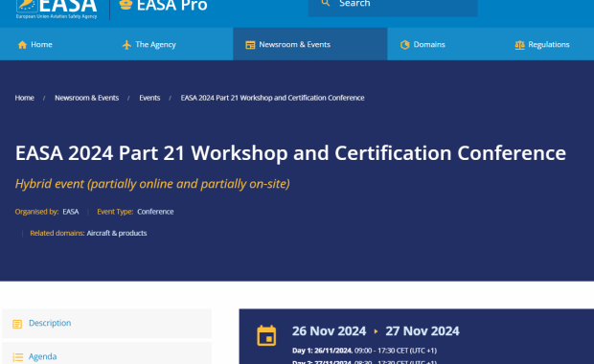The height and width of the screenshot is (364, 594).
Task: Click the Conference event type link
Action: [x=155, y=212]
